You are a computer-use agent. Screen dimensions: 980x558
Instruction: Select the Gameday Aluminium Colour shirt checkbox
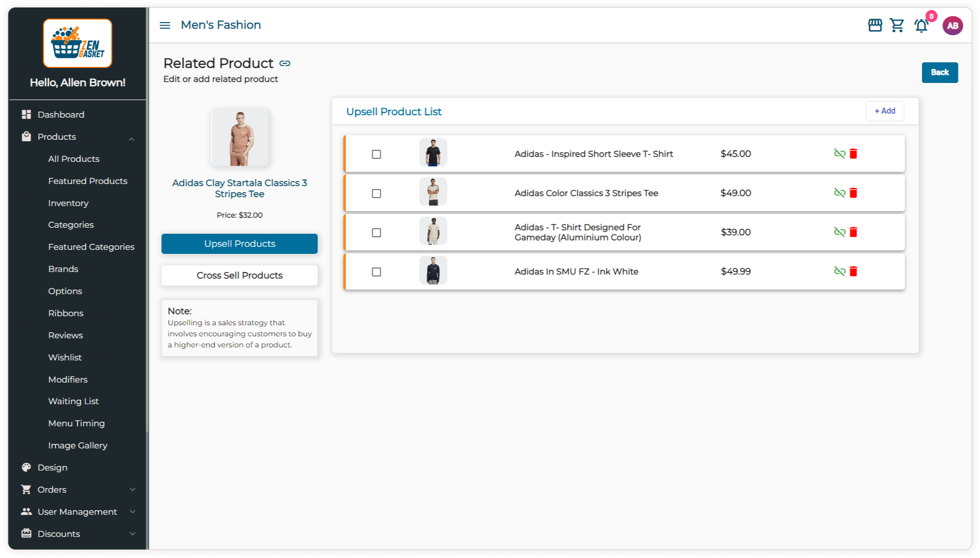coord(376,233)
